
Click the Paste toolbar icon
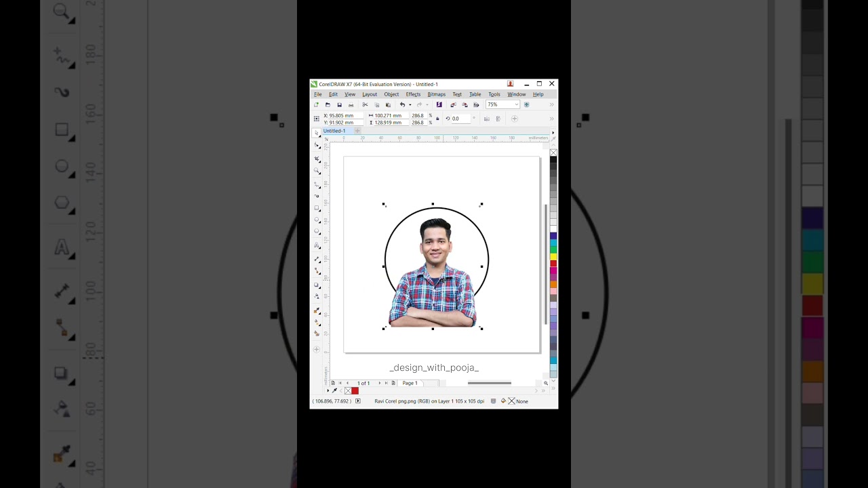(388, 105)
